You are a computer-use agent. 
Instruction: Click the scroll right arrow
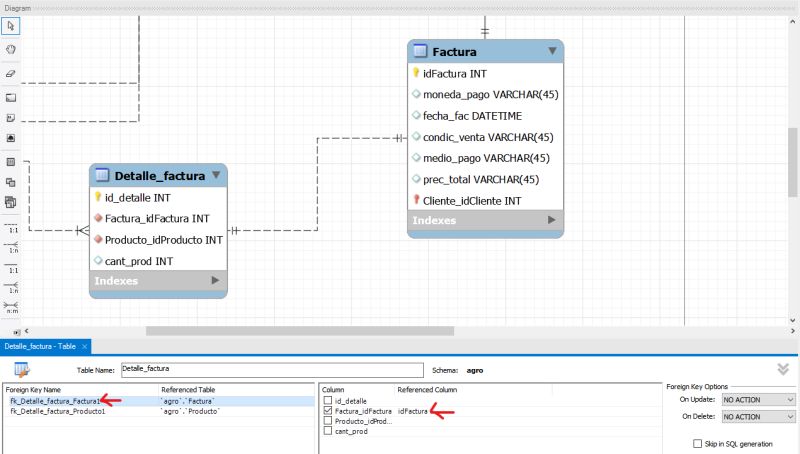click(792, 331)
